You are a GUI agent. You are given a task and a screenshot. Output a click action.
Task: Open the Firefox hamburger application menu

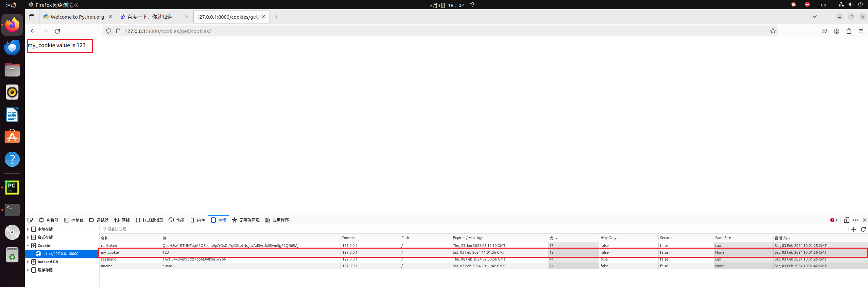coord(861,31)
